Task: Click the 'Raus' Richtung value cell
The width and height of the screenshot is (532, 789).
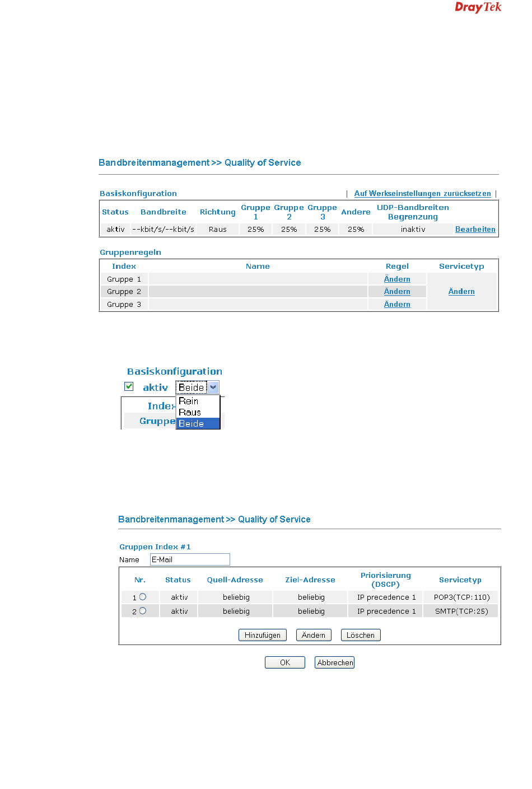Action: point(218,230)
